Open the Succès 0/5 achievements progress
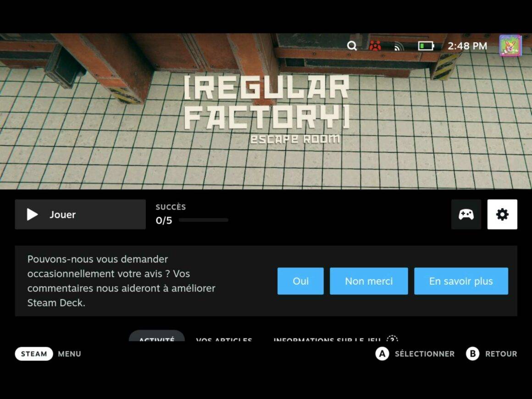This screenshot has height=399, width=532. tap(192, 215)
